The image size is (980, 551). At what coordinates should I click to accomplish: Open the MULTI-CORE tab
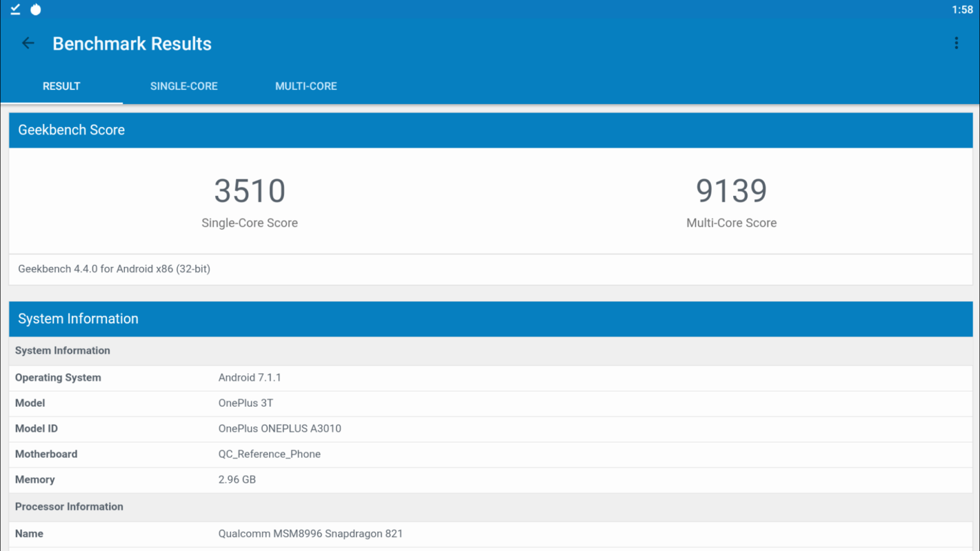[x=306, y=86]
